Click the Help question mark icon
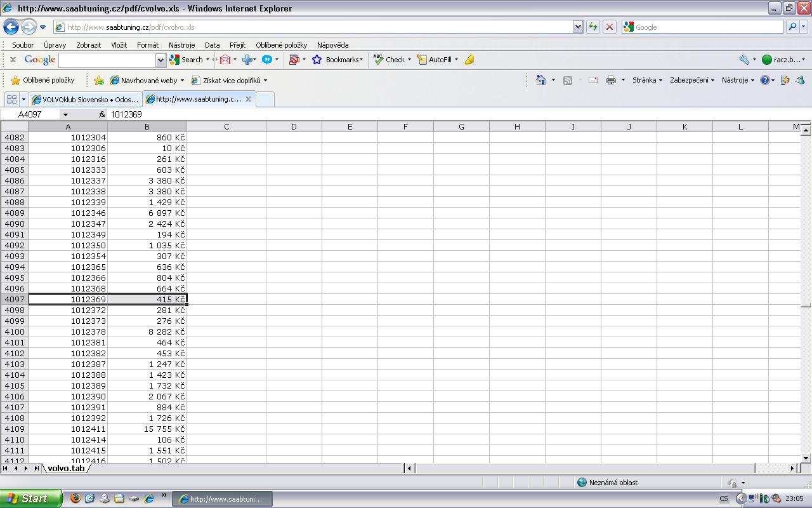This screenshot has width=812, height=508. coord(765,80)
